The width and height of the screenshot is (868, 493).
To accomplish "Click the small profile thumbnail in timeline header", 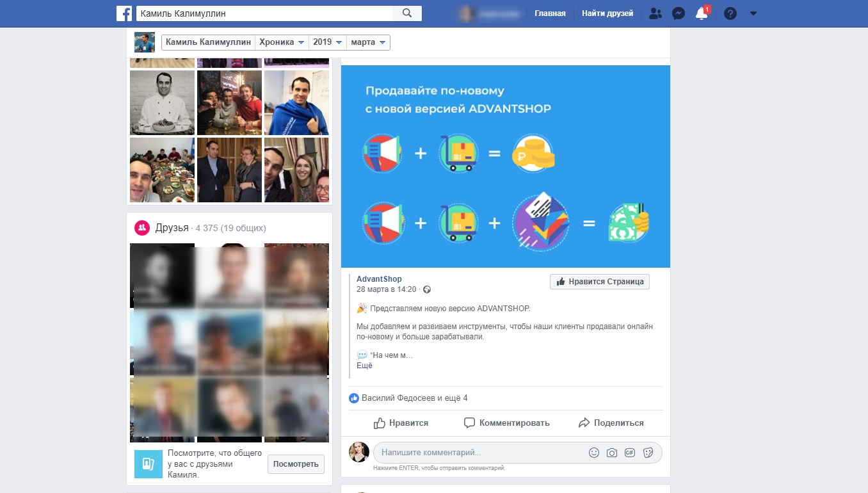I will [144, 42].
